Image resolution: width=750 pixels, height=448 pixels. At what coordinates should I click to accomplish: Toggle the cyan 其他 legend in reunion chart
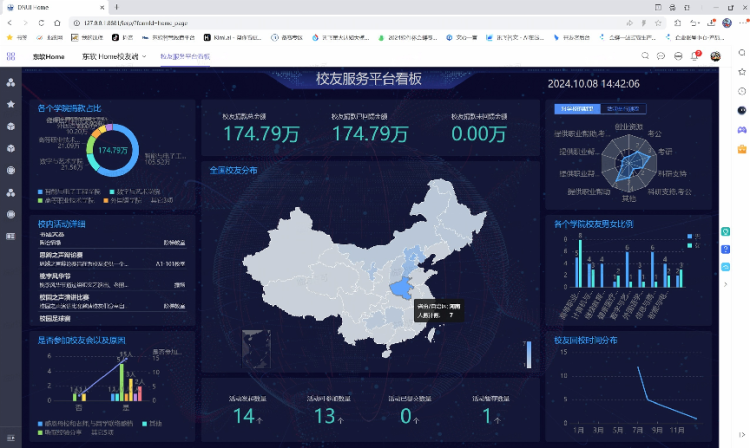click(x=152, y=424)
